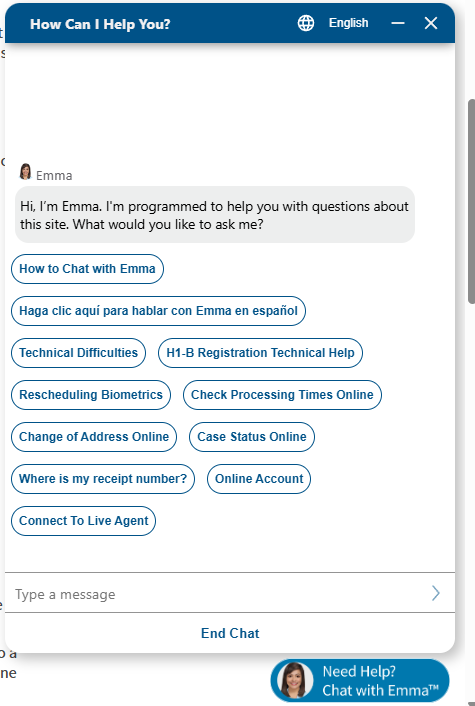
Task: Select Rescheduling Biometrics option
Action: coord(91,395)
